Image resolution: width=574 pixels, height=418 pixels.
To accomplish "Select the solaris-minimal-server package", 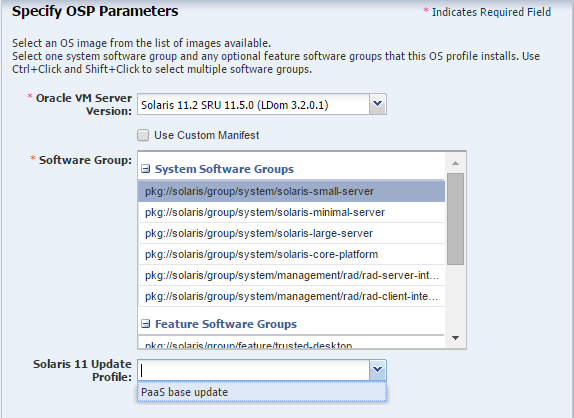I will tap(291, 212).
